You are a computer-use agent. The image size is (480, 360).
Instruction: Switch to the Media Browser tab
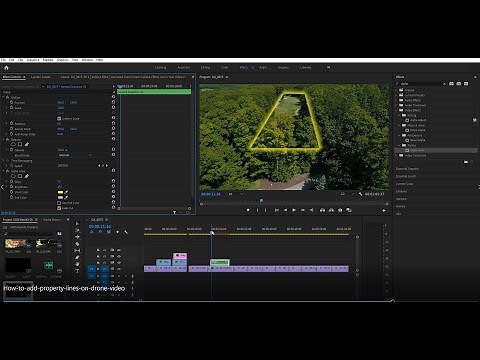(x=52, y=220)
